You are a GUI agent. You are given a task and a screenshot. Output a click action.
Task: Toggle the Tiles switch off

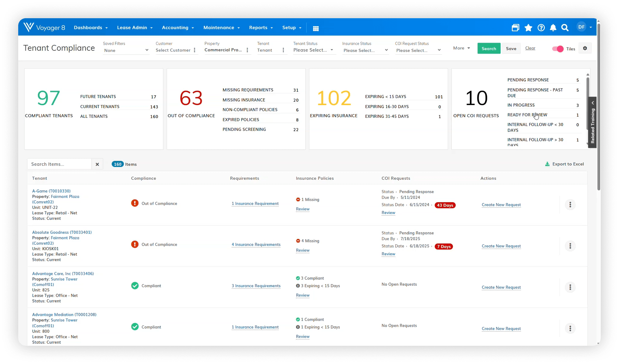558,49
